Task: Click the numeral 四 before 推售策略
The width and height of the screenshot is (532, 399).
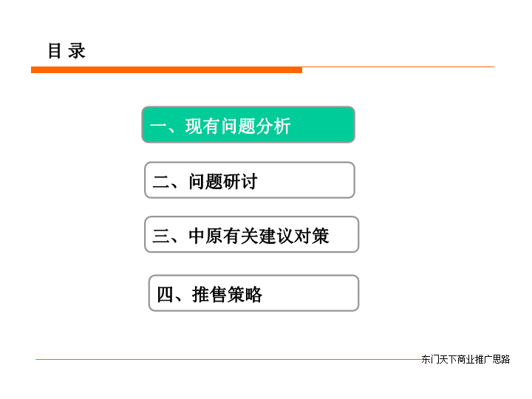Action: tap(165, 294)
